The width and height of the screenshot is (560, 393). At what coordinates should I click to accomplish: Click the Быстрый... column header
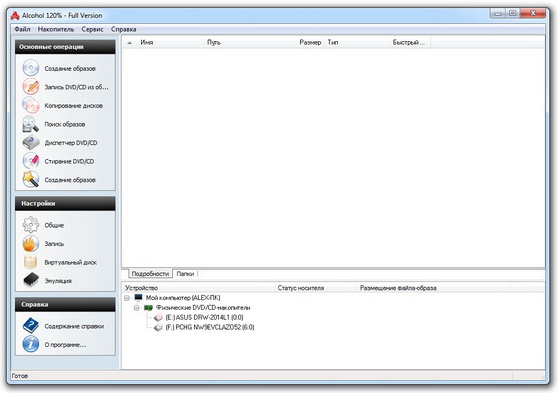click(x=410, y=42)
